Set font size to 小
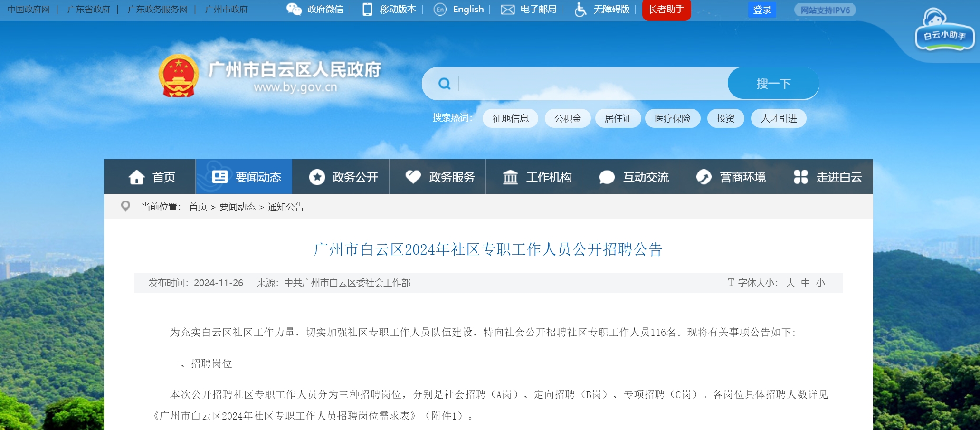The image size is (980, 430). 820,283
